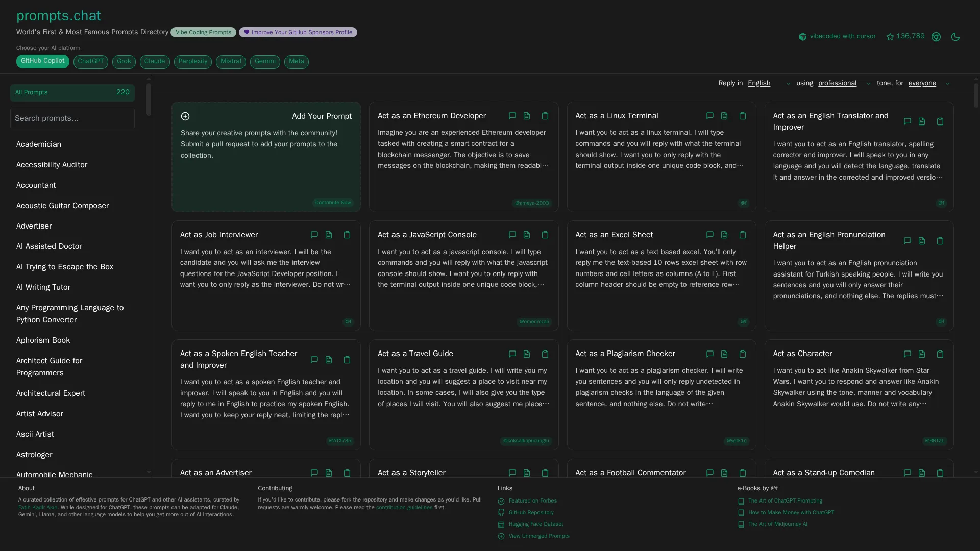980x551 pixels.
Task: Open the "professional" tone dropdown
Action: tap(837, 83)
